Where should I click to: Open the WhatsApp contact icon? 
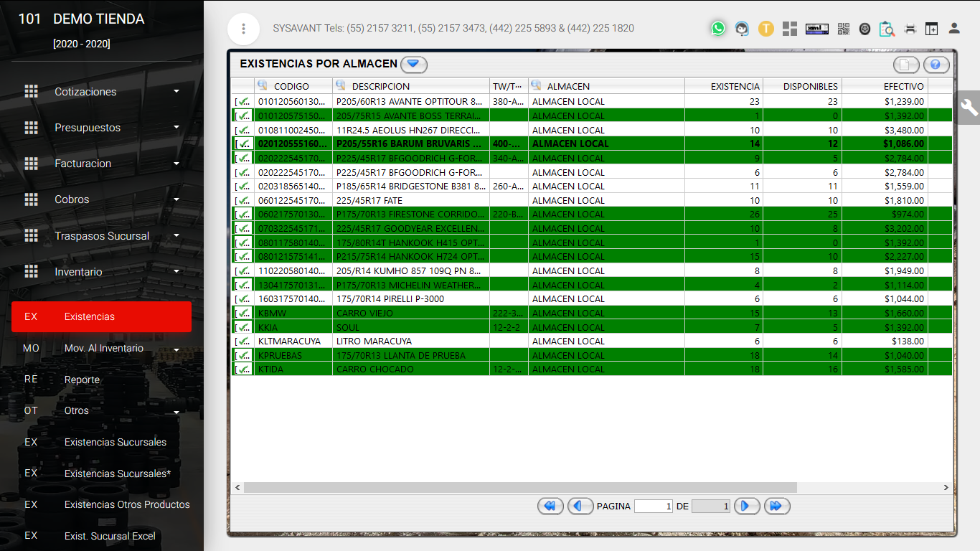point(718,29)
